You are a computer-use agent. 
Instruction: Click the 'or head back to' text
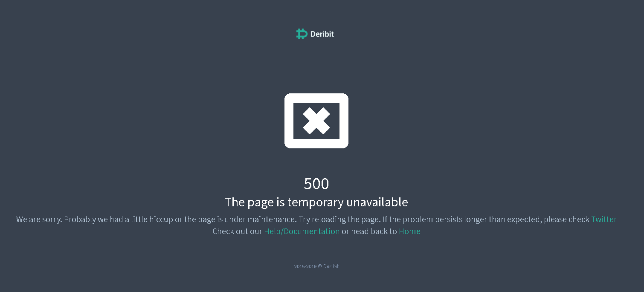click(x=369, y=231)
